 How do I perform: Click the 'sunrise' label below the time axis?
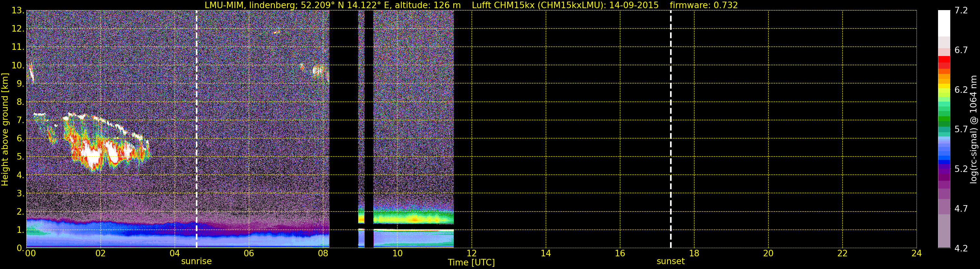coord(196,261)
